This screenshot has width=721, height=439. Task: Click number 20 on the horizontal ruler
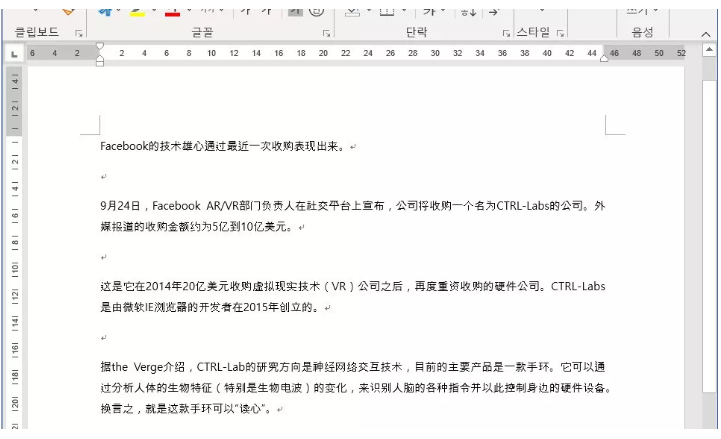323,53
